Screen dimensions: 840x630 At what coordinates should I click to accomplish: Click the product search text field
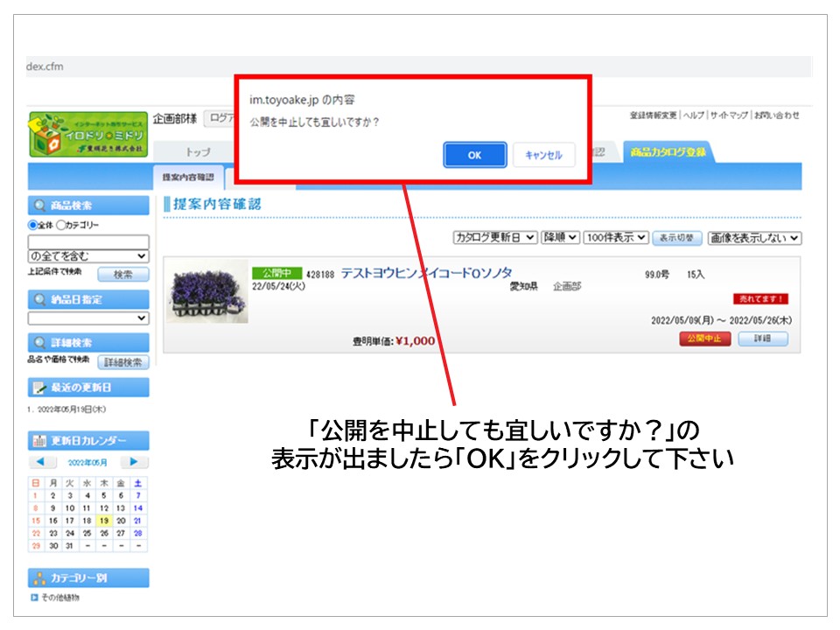[88, 241]
